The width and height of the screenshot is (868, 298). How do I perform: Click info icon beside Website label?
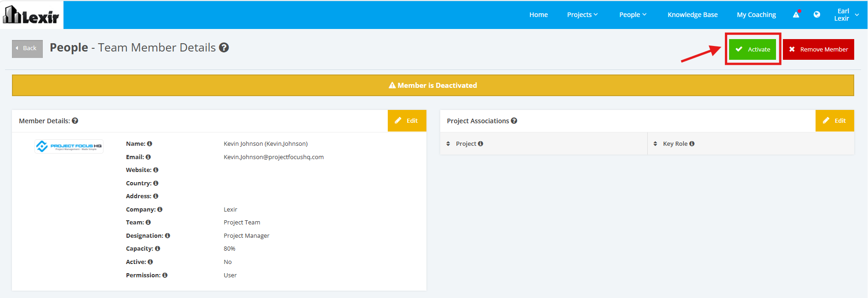click(x=155, y=170)
